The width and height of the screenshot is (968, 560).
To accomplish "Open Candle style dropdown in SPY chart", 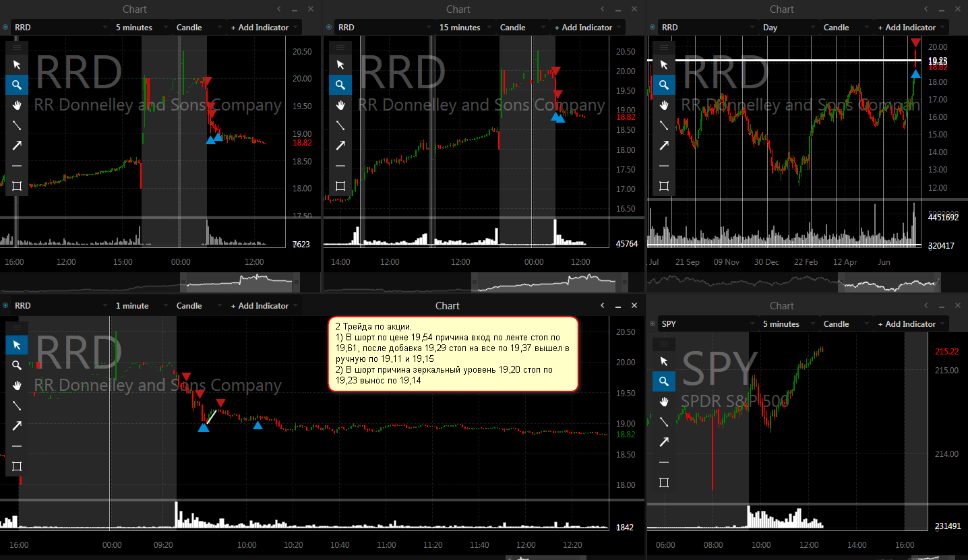I will click(846, 324).
